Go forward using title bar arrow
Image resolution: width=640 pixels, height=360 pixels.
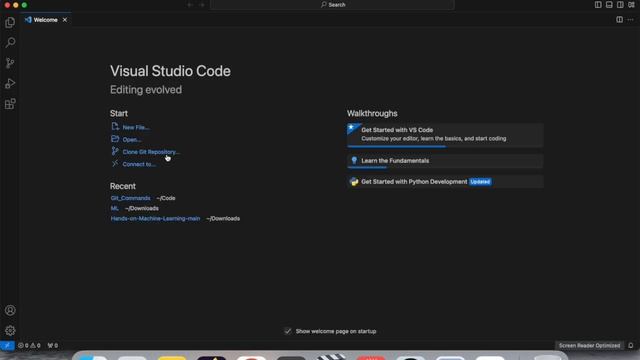[x=202, y=5]
